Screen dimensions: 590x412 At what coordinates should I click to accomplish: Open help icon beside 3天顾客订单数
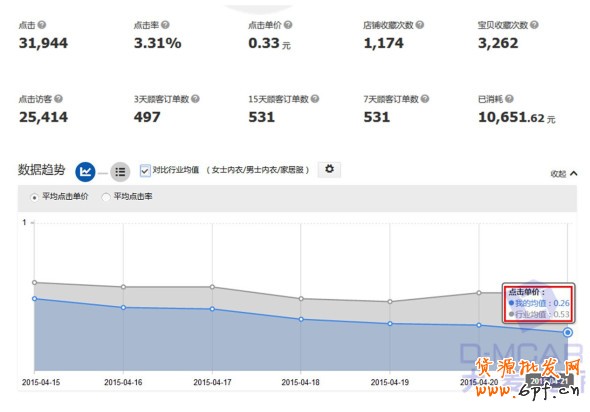click(x=195, y=99)
